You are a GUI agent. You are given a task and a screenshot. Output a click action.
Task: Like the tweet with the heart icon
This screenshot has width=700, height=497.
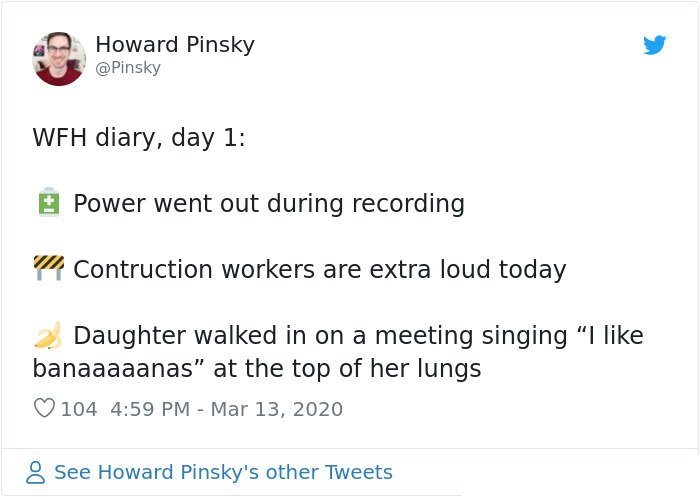[44, 408]
